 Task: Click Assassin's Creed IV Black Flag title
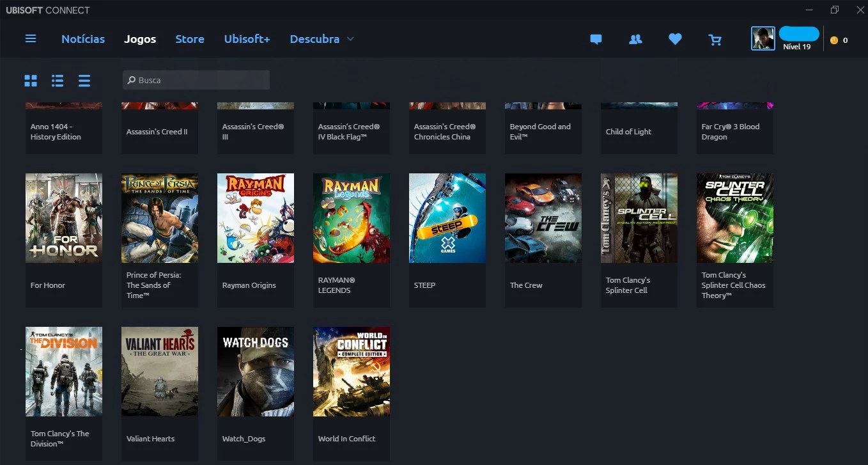(349, 132)
